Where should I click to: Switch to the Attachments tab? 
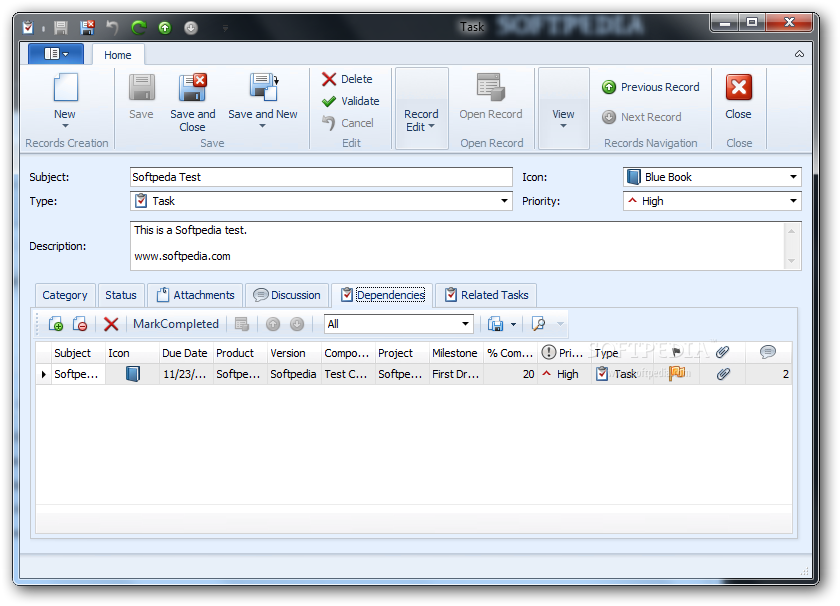[196, 295]
